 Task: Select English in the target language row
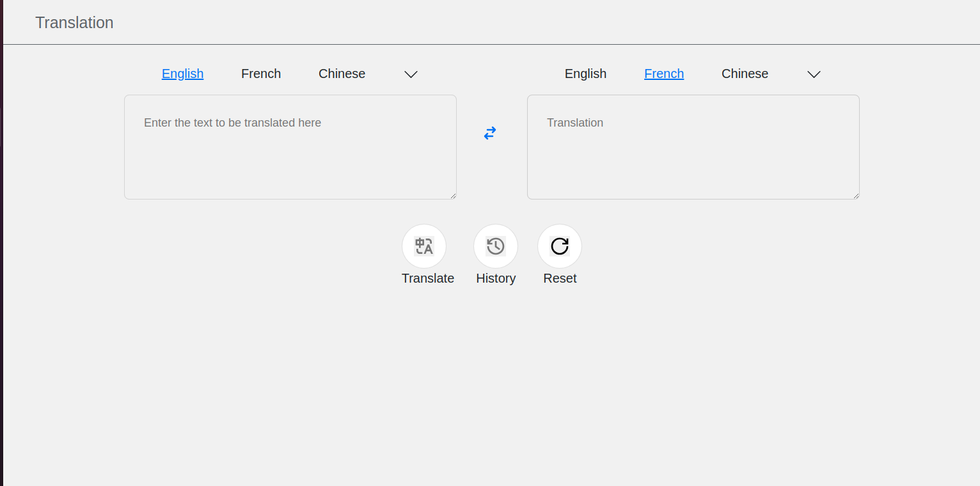(585, 74)
